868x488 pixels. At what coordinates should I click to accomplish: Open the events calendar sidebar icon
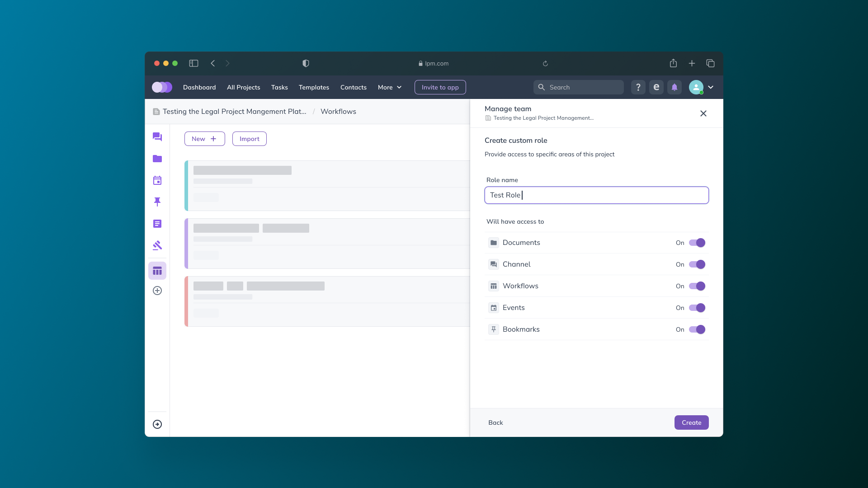(x=157, y=180)
